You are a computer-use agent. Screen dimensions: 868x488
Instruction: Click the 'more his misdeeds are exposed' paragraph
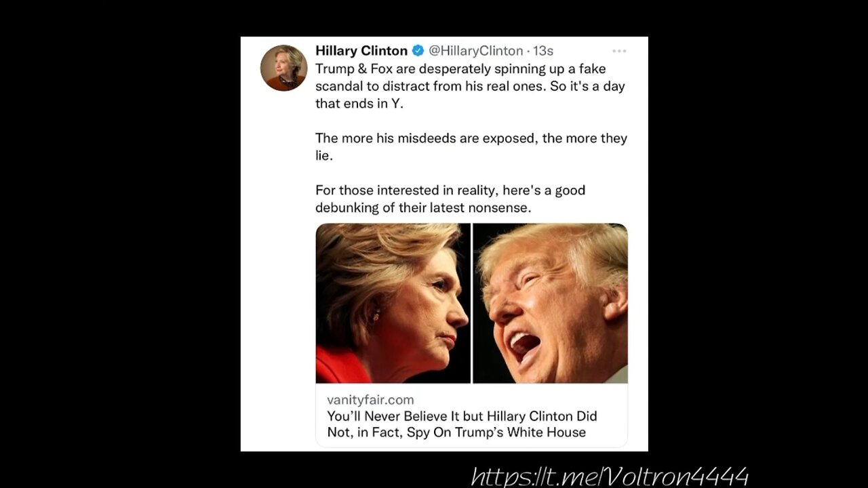click(x=471, y=146)
